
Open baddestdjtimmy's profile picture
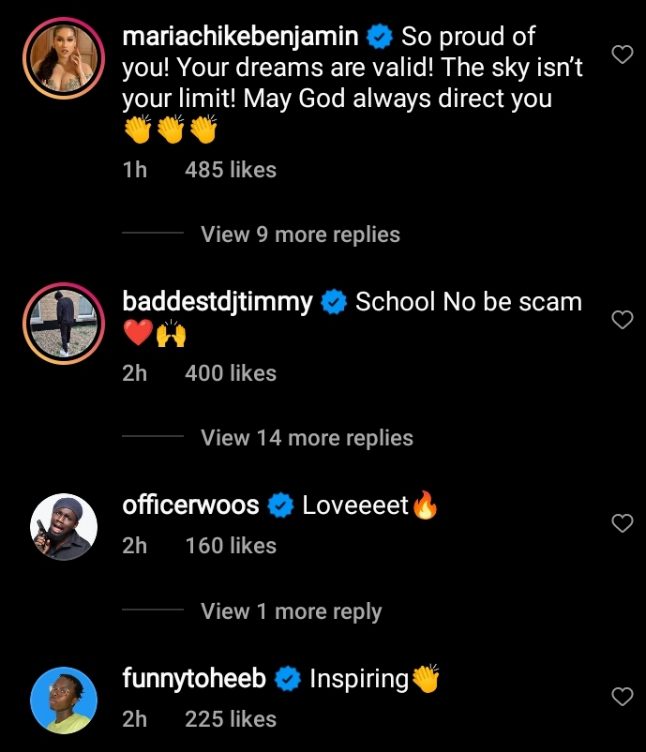(x=64, y=322)
